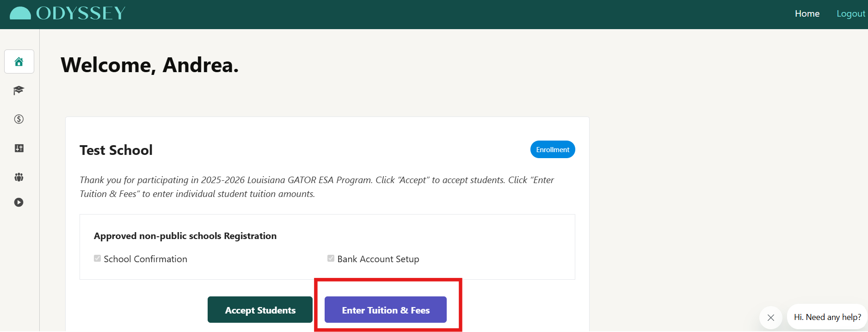Open the people group sidebar icon
This screenshot has height=332, width=868.
coord(19,177)
